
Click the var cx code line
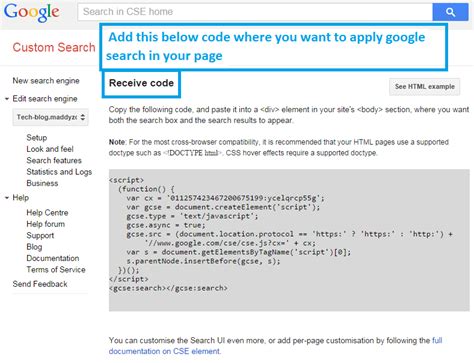click(225, 198)
